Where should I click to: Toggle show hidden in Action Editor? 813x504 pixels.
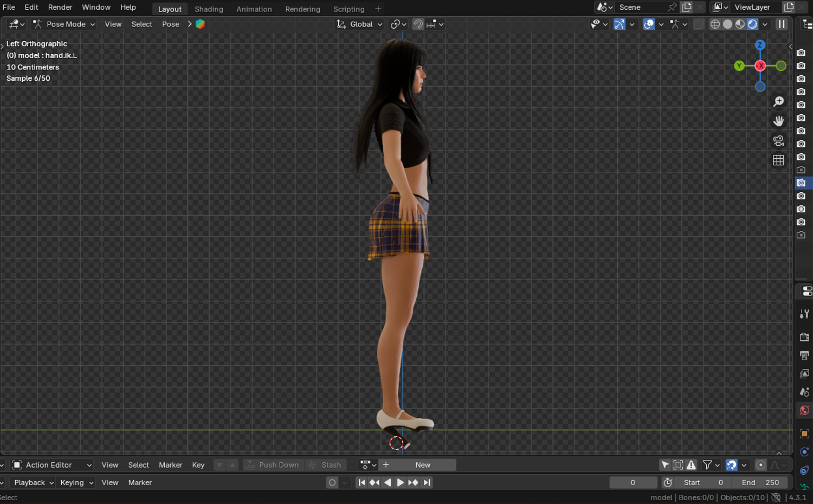[x=678, y=465]
